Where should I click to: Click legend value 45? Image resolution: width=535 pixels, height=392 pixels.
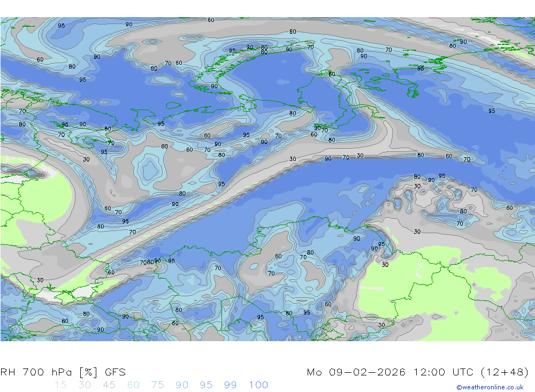click(109, 385)
